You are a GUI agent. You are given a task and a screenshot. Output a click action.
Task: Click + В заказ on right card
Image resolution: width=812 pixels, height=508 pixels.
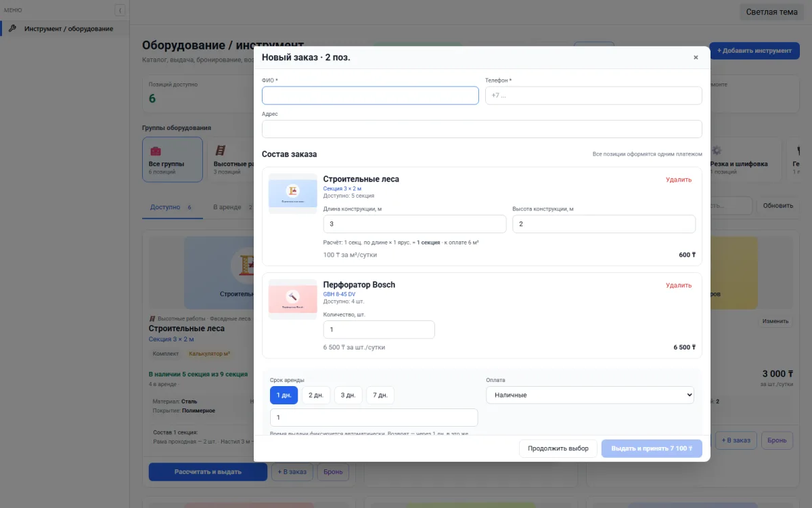(x=736, y=440)
